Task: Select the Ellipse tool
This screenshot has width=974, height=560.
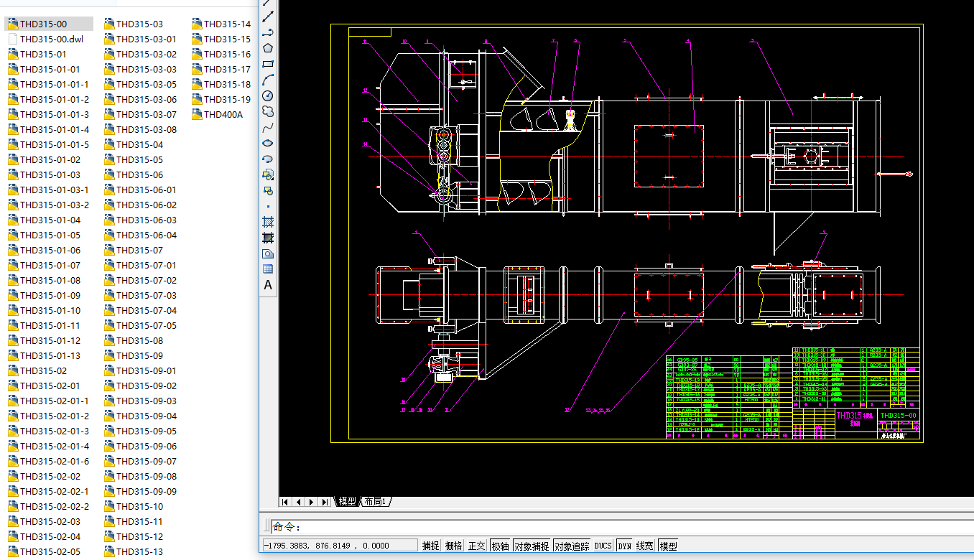Action: pyautogui.click(x=268, y=143)
